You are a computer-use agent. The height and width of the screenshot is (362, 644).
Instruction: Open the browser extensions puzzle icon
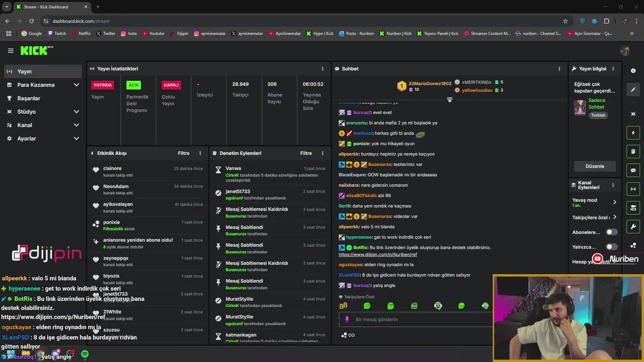click(606, 21)
